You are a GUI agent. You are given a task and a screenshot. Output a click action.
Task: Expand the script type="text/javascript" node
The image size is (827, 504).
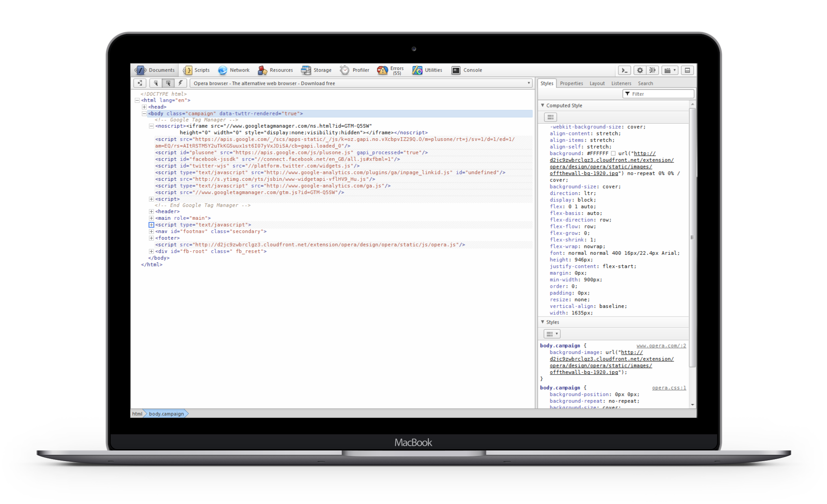(151, 225)
